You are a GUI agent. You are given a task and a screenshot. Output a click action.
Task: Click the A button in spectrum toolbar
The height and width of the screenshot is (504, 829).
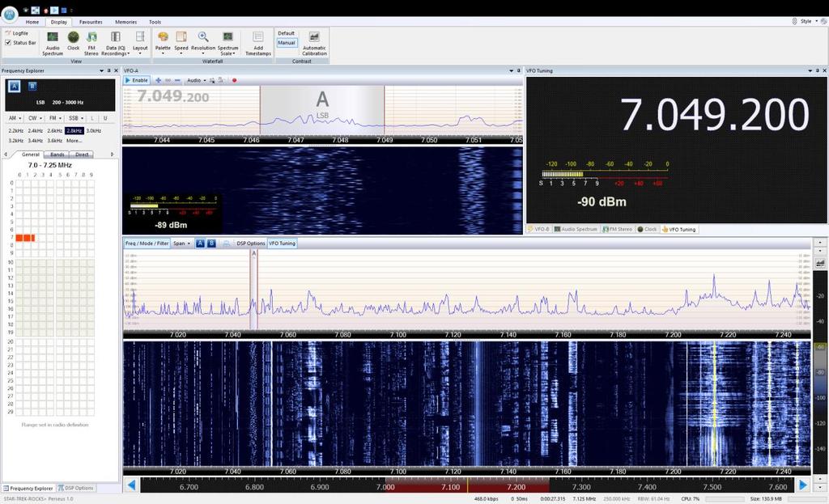pos(200,244)
